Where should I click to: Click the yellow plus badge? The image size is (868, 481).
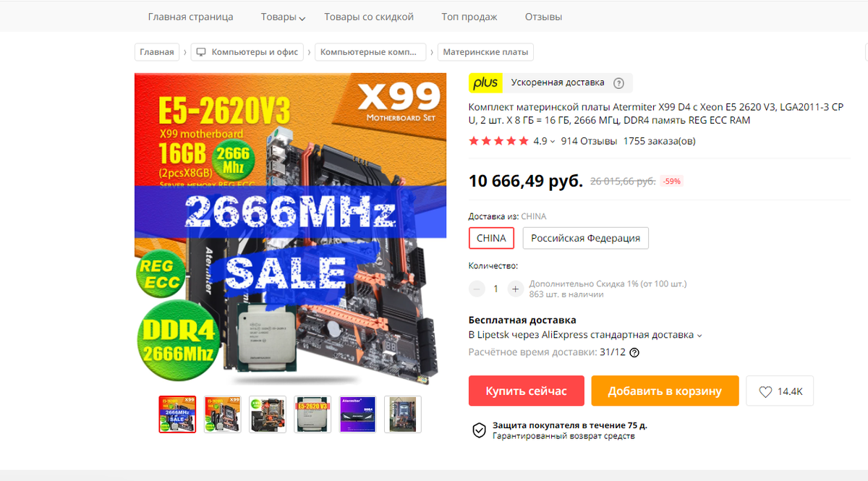point(485,82)
